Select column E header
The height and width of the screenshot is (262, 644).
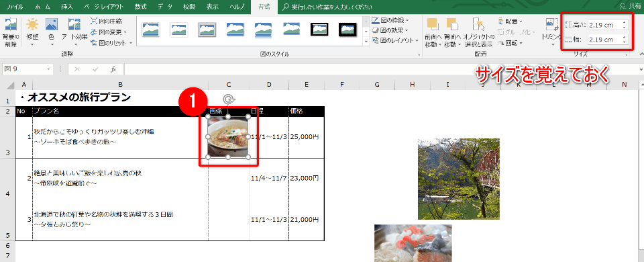coord(307,85)
